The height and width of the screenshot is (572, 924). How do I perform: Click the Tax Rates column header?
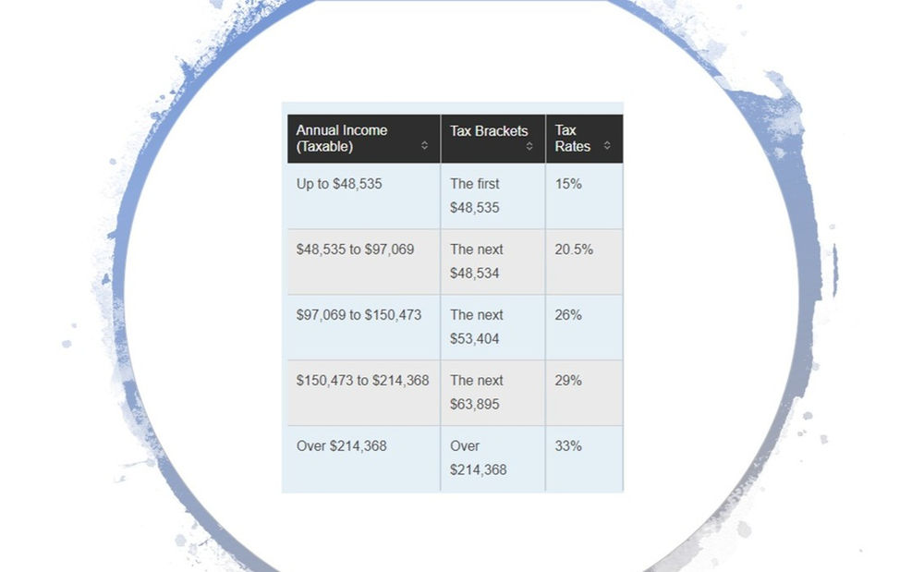tap(573, 137)
